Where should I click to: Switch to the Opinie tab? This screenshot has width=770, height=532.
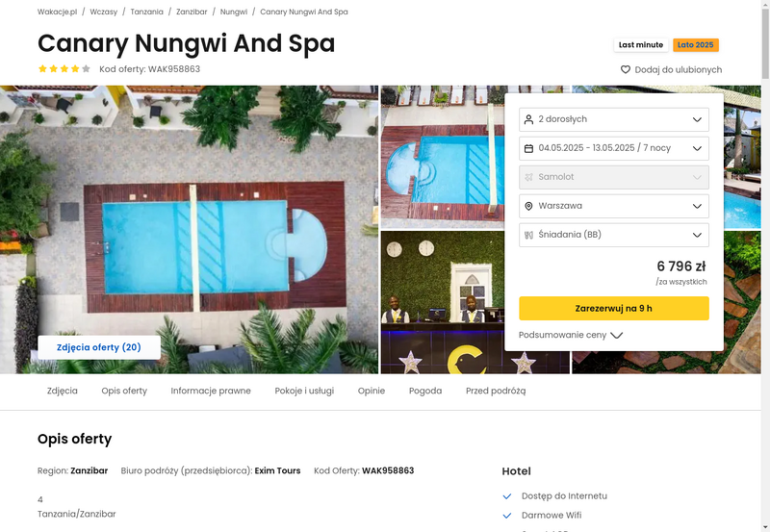pyautogui.click(x=372, y=392)
